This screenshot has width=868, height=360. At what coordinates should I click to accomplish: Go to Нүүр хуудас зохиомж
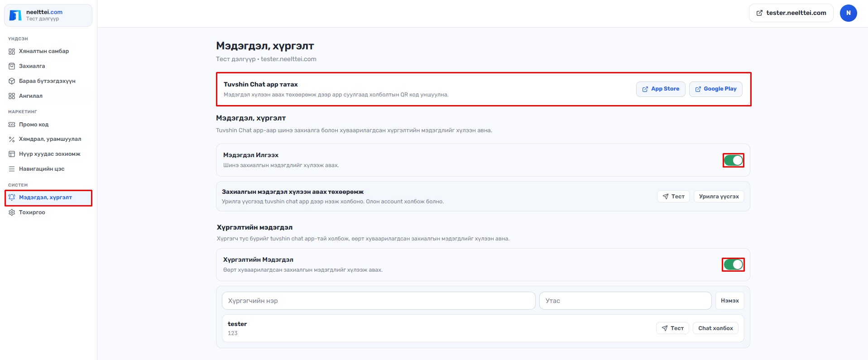click(48, 154)
